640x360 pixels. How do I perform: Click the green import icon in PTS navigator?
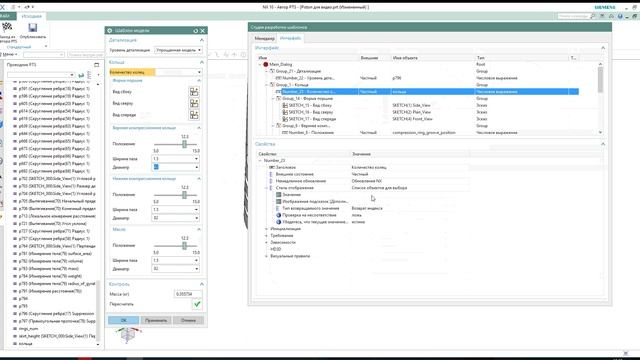pyautogui.click(x=81, y=75)
